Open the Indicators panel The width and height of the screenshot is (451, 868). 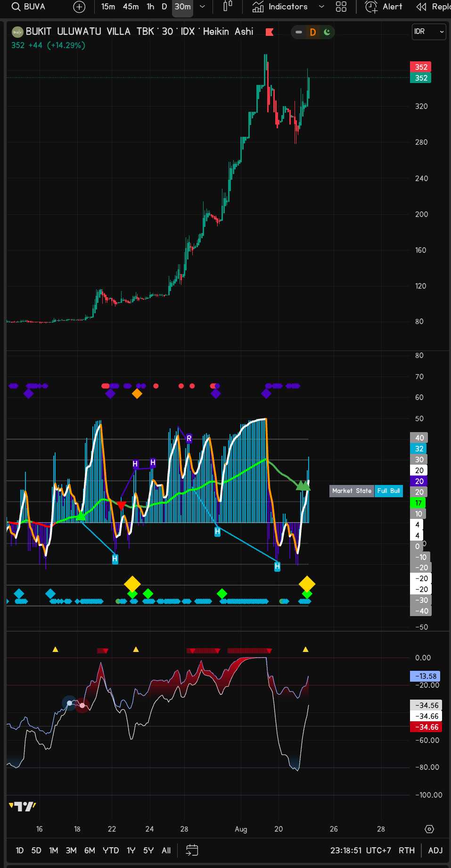280,7
